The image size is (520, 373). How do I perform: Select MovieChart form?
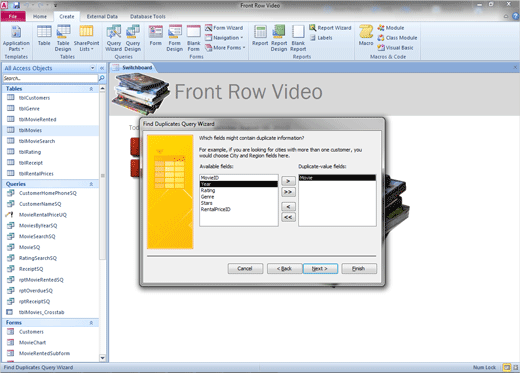pyautogui.click(x=51, y=342)
